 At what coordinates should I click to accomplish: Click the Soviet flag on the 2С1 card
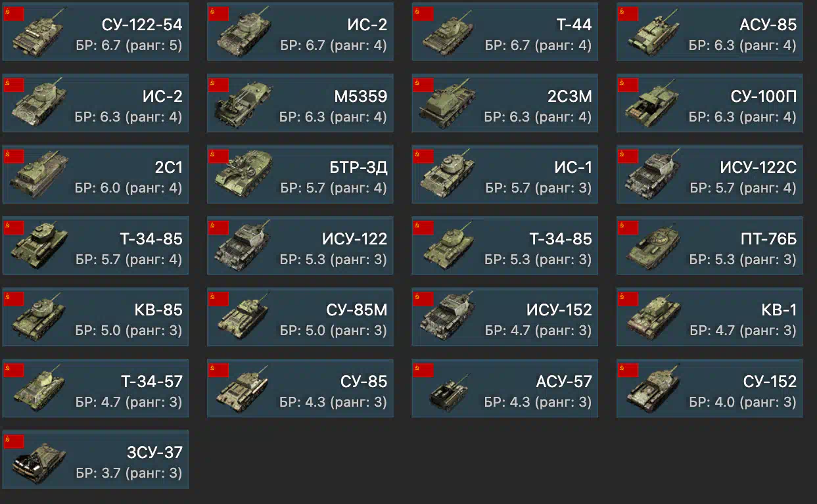14,156
